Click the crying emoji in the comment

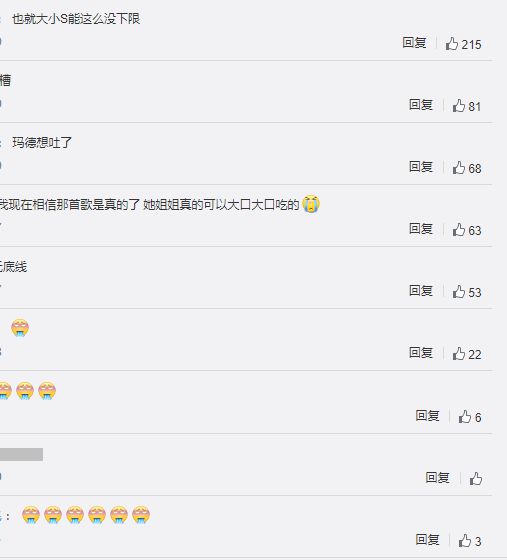311,204
